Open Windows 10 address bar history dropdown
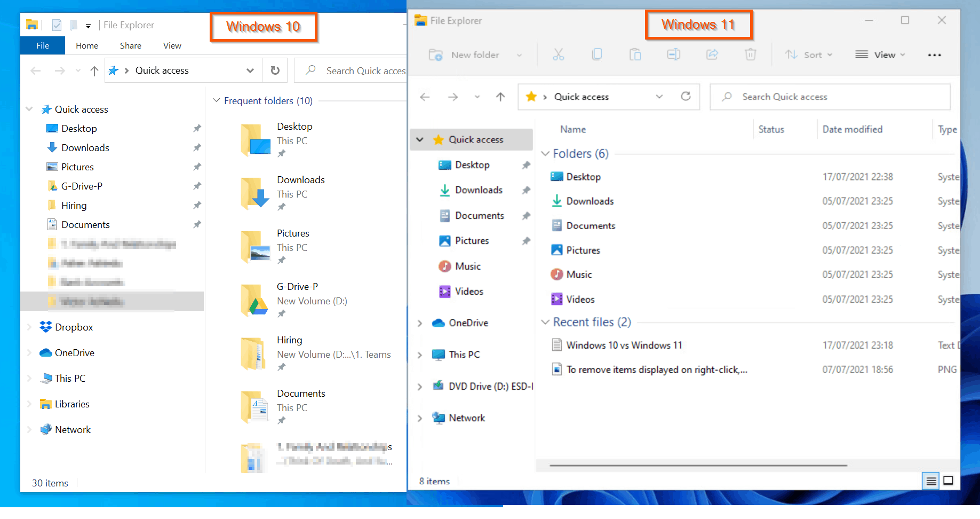Image resolution: width=980 pixels, height=519 pixels. (x=250, y=70)
